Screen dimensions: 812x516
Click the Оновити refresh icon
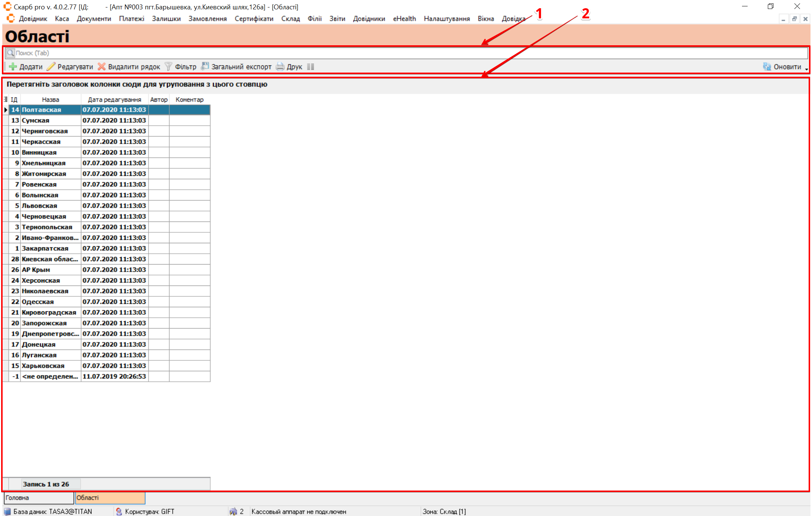[767, 67]
